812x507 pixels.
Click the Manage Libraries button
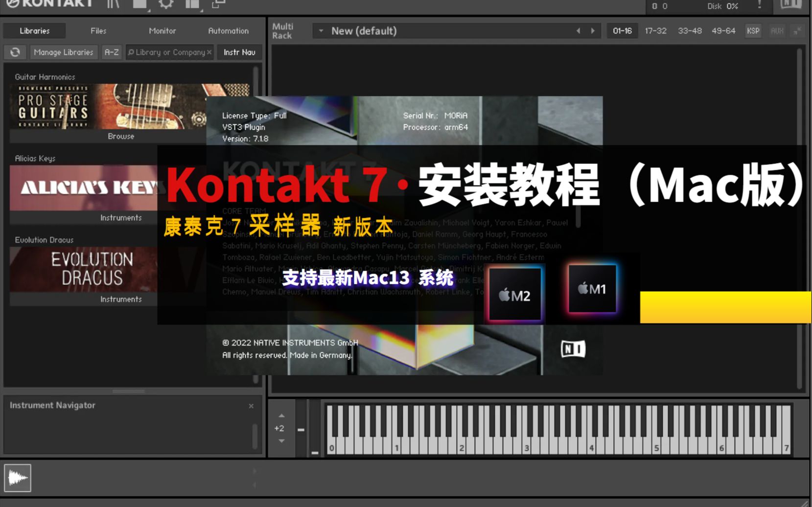[64, 52]
